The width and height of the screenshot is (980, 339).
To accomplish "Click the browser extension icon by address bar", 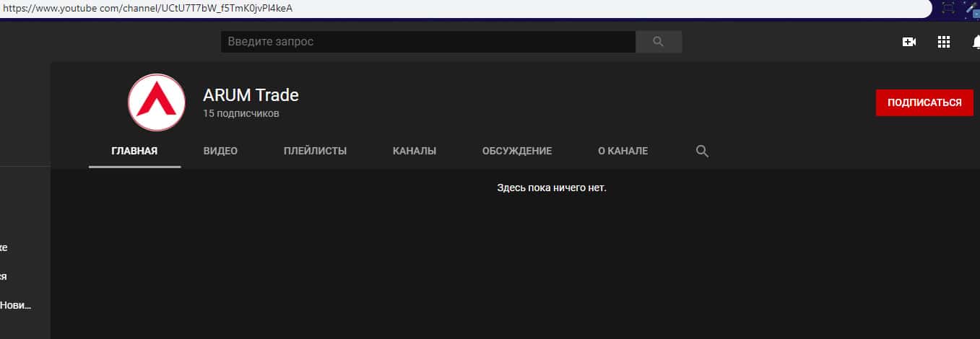I will pos(948,8).
